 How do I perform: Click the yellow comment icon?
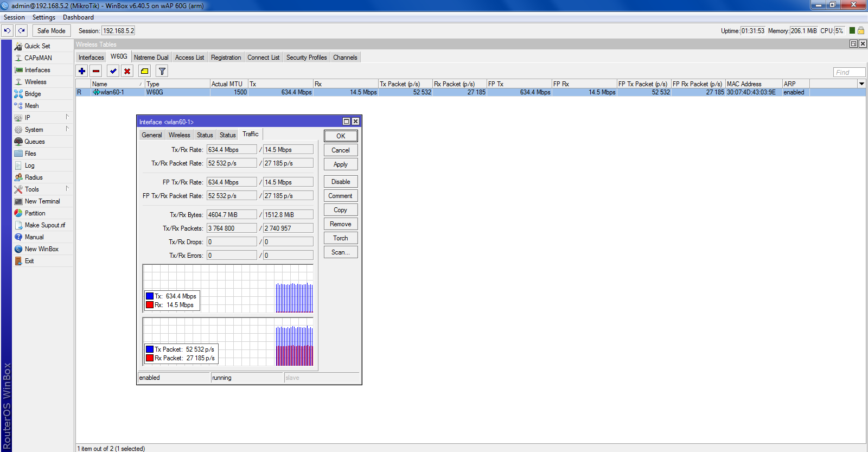(144, 71)
